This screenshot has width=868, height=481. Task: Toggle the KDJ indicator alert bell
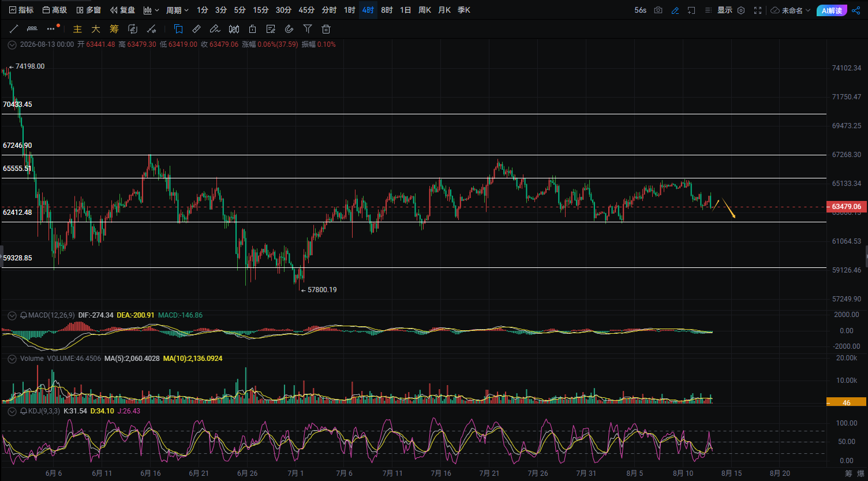coord(24,411)
